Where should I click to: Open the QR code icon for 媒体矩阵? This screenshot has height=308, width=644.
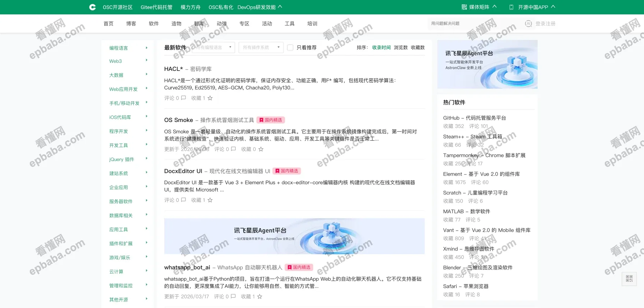[x=464, y=7]
